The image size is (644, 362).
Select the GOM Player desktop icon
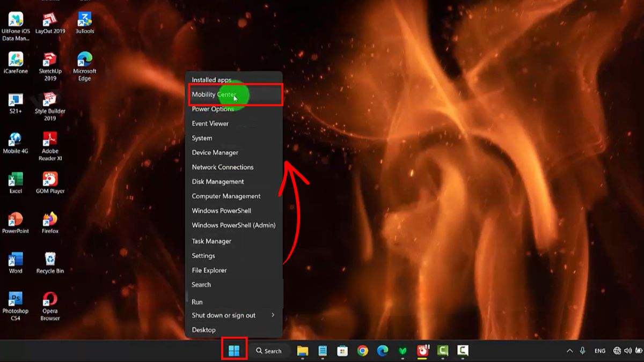(50, 183)
